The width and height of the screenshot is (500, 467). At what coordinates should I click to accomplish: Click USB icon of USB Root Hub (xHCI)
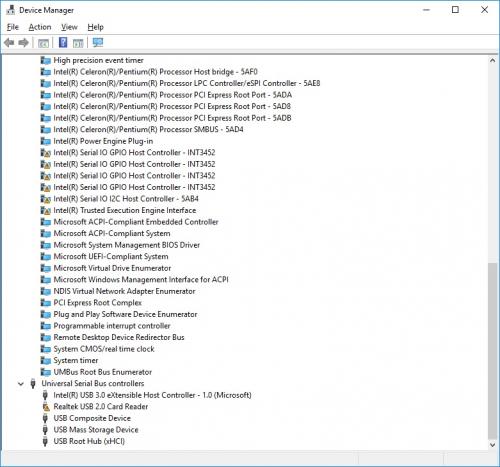(45, 441)
